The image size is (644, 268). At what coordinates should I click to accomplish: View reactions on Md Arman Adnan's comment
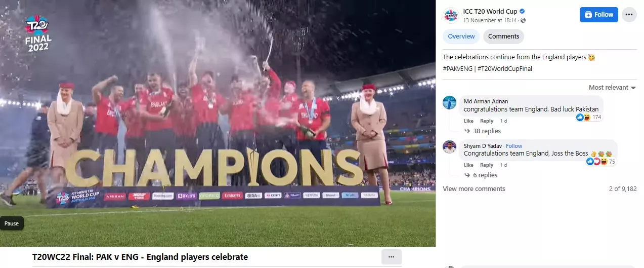coord(589,118)
